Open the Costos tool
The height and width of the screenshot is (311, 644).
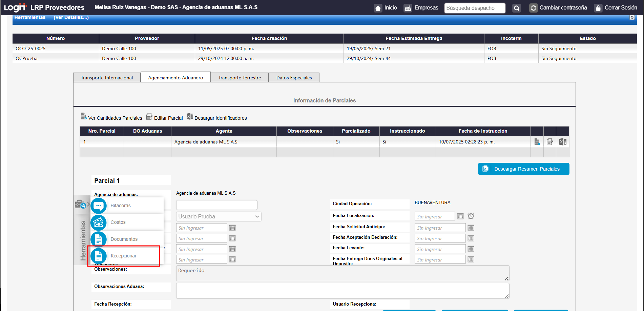pyautogui.click(x=118, y=222)
